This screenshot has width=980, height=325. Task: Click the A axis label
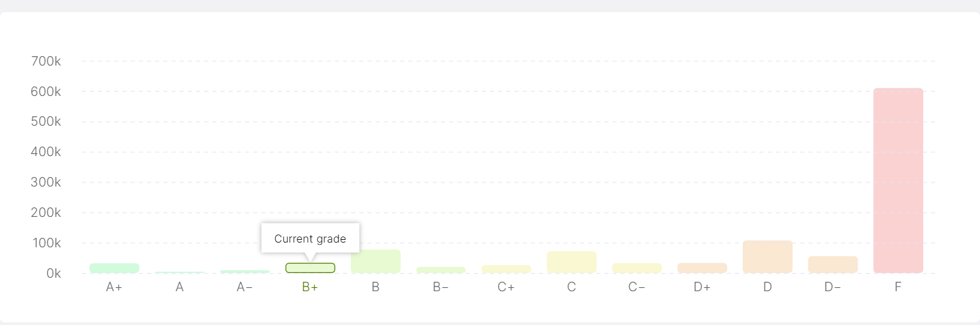tap(180, 287)
